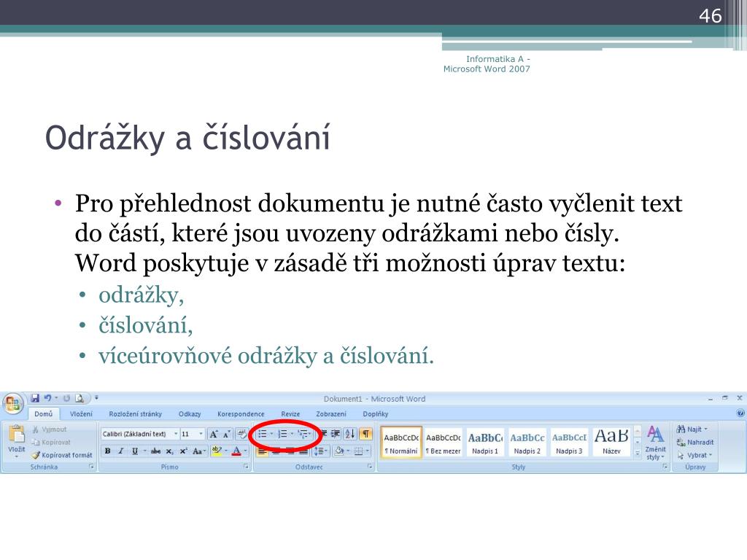
Task: Select the Nadpis 3 style thumbnail
Action: (569, 443)
